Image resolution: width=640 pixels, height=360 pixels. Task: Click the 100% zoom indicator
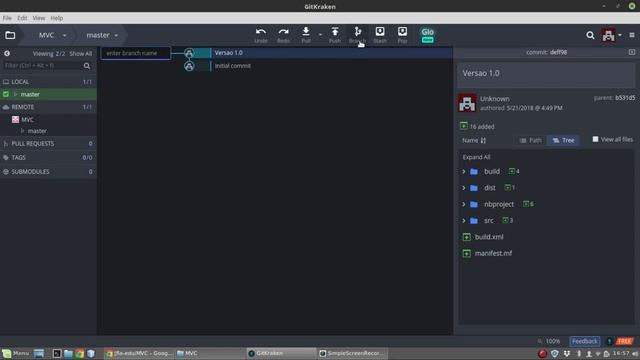coord(553,341)
